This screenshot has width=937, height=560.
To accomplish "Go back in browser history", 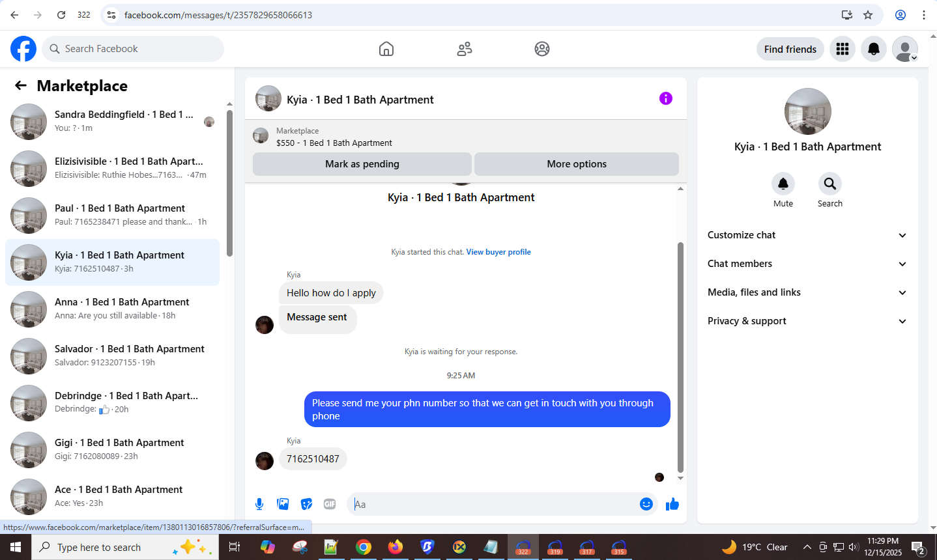I will pos(14,15).
